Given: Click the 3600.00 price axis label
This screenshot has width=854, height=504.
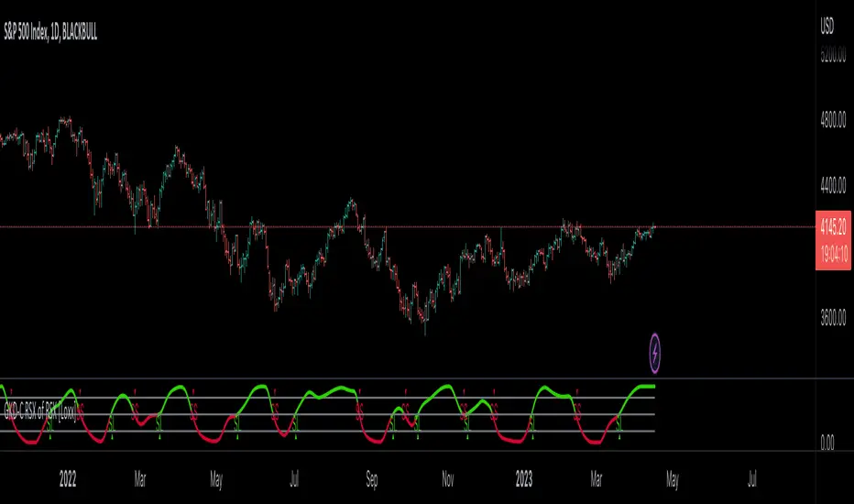Looking at the screenshot, I should 833,318.
